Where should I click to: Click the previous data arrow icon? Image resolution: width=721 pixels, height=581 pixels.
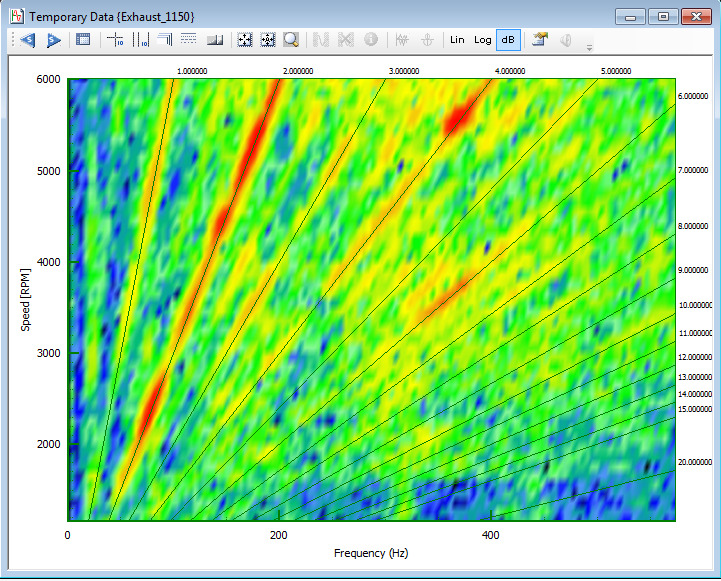(27, 40)
